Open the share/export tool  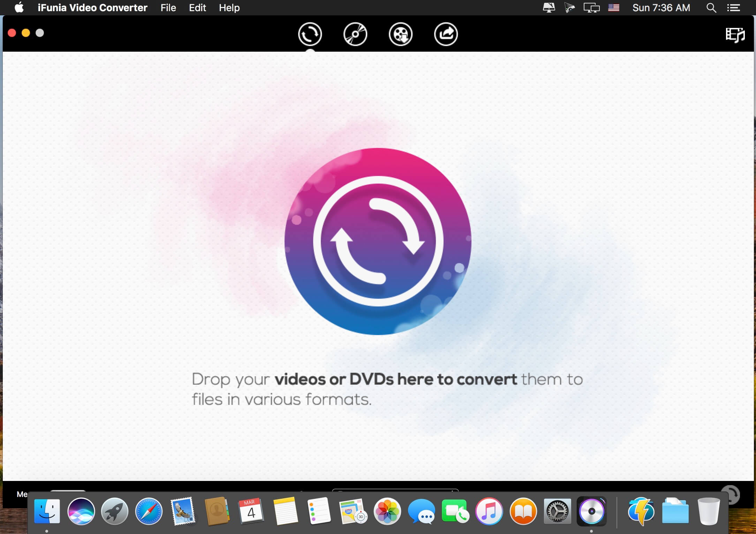[x=446, y=34]
